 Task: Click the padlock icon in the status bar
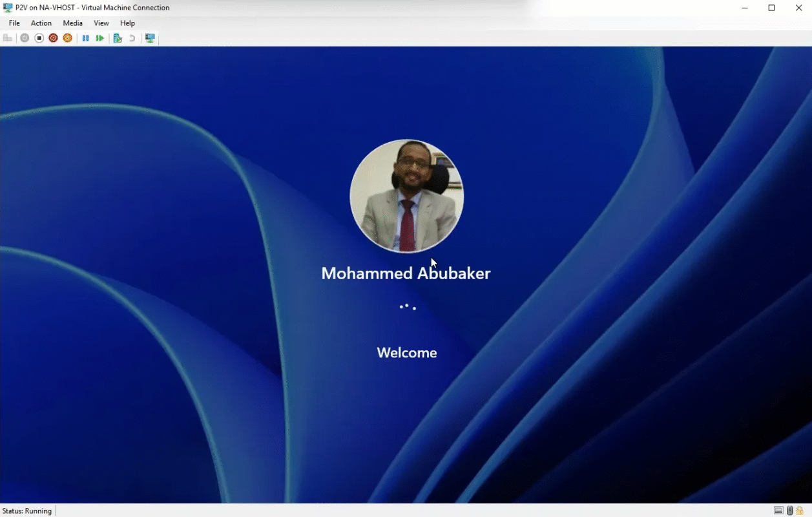pos(800,511)
